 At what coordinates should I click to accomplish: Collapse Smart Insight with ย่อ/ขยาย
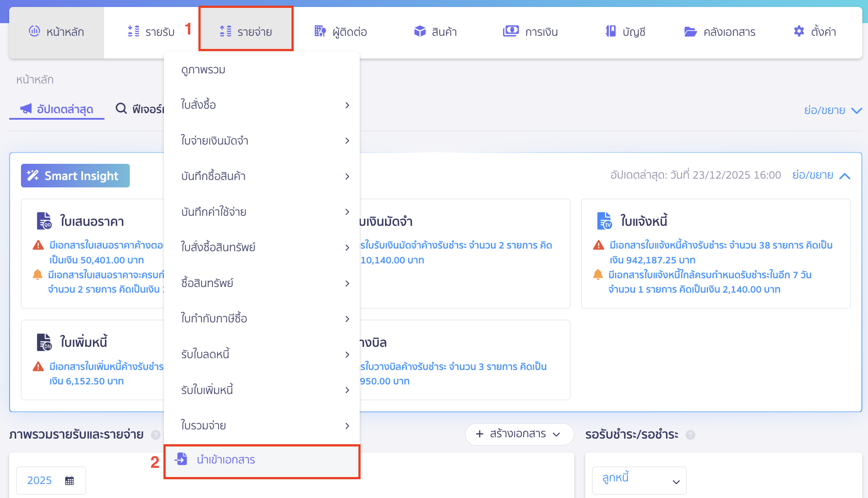821,176
